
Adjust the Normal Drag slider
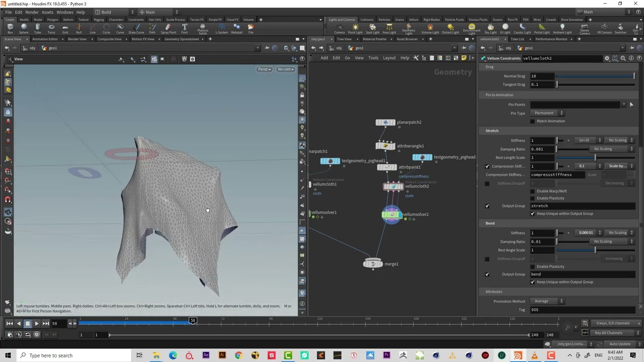click(595, 76)
